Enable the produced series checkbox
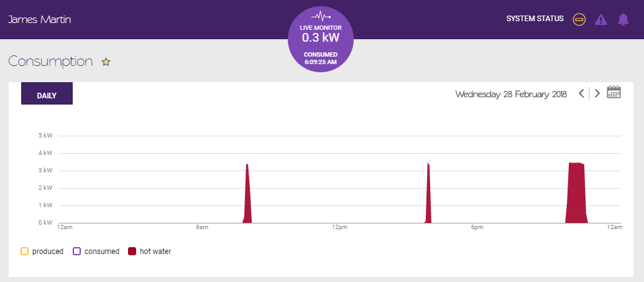This screenshot has height=282, width=644. (x=25, y=251)
